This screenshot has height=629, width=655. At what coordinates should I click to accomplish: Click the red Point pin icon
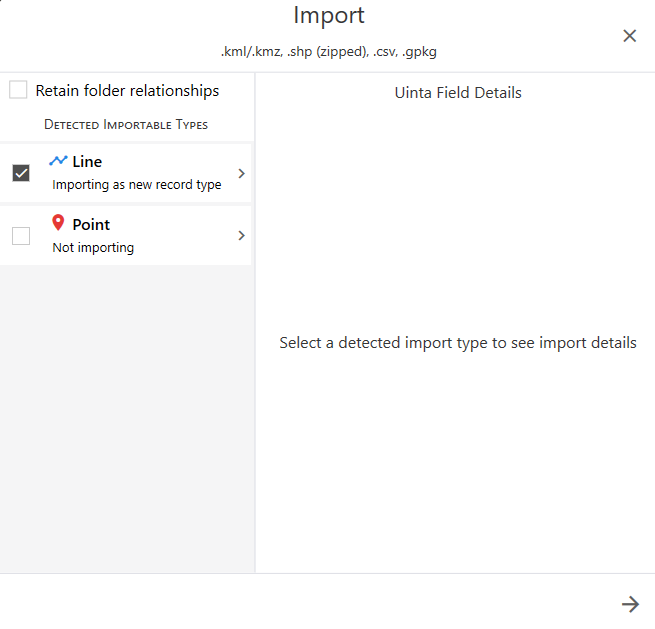(x=58, y=224)
